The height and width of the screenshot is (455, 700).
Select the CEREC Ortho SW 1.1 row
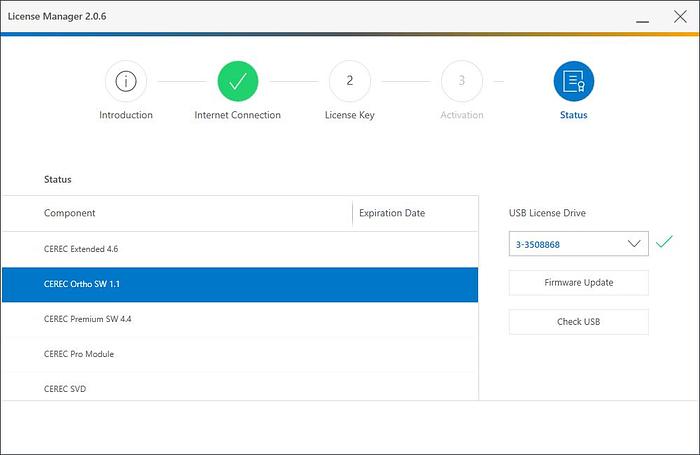[x=240, y=284]
